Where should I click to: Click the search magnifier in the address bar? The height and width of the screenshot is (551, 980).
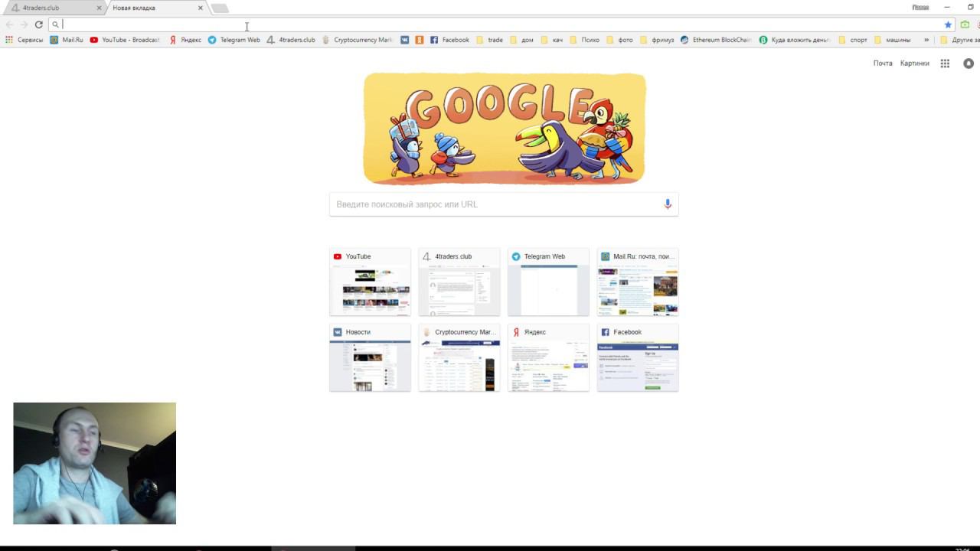pos(55,24)
